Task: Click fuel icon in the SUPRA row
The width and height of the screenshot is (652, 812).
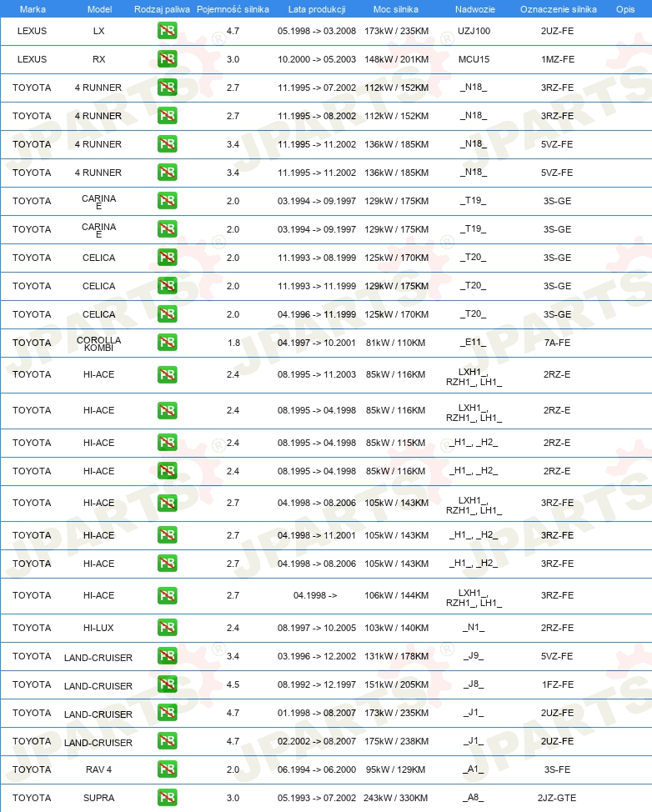Action: point(168,798)
